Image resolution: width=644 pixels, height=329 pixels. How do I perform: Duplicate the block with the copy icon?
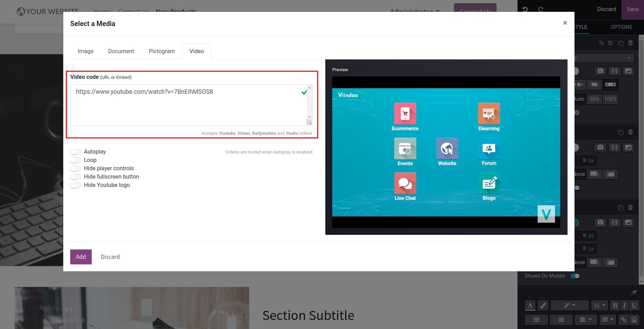(621, 43)
